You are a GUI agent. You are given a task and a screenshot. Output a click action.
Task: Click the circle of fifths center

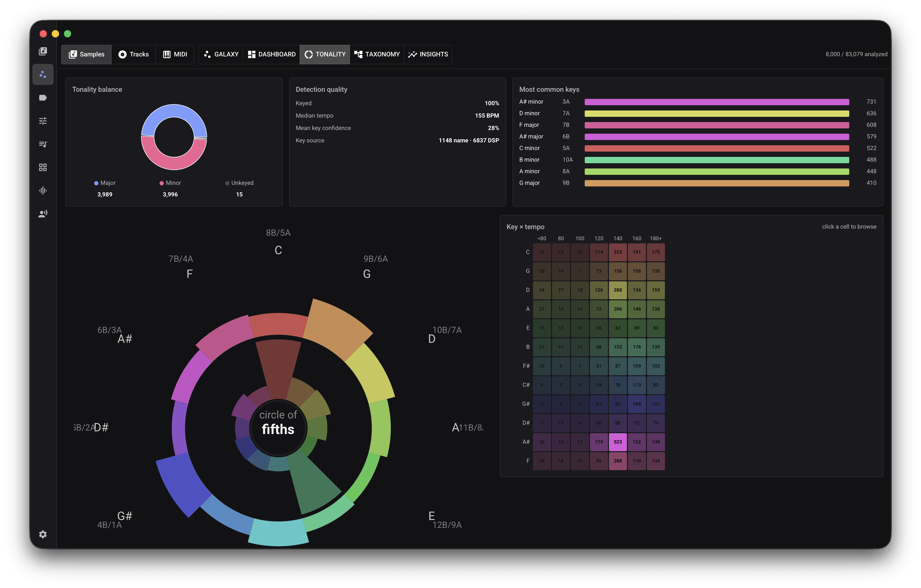coord(278,428)
